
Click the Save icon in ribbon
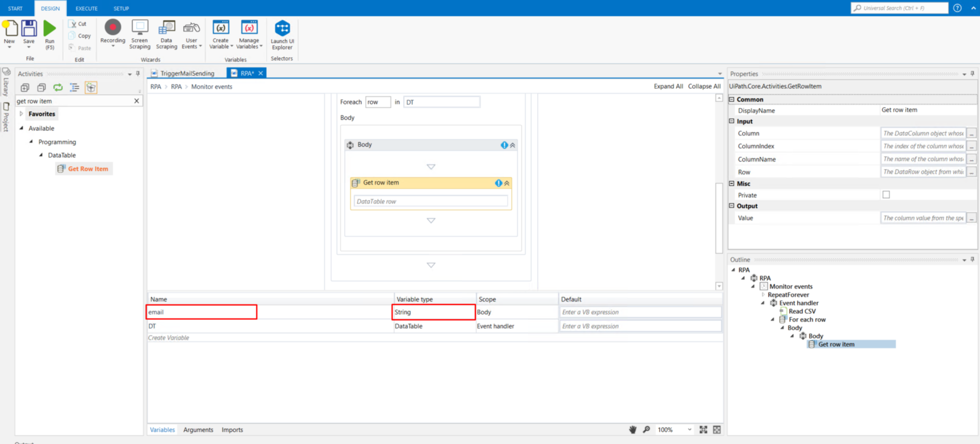pyautogui.click(x=29, y=29)
